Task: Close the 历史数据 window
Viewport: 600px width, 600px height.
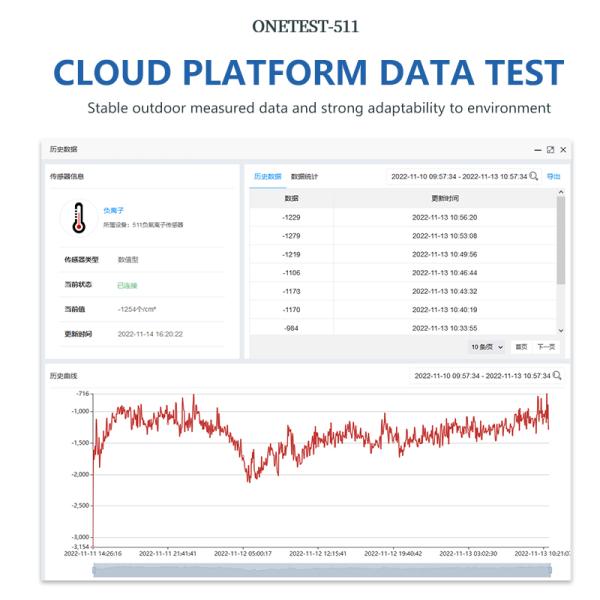Action: click(x=562, y=149)
